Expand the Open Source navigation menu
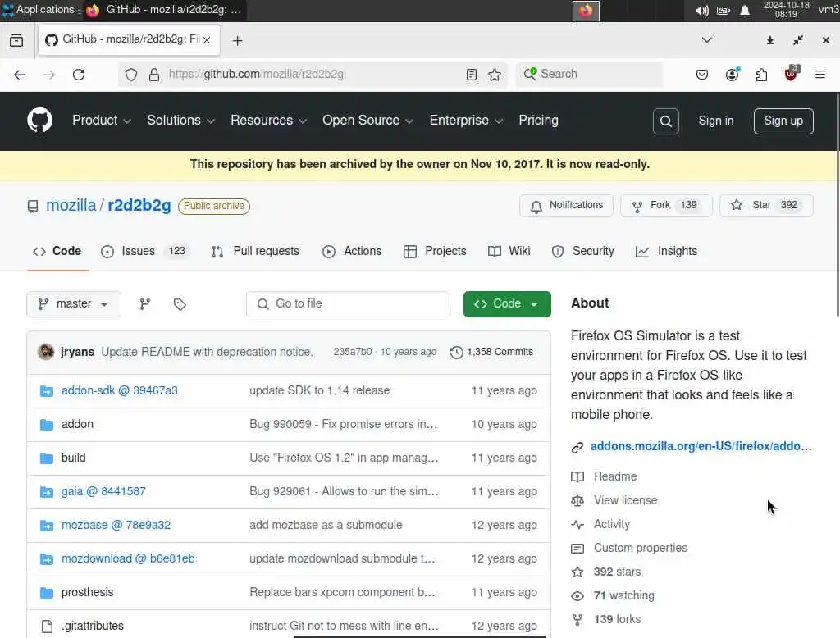Screen dimensions: 840x638 point(367,121)
